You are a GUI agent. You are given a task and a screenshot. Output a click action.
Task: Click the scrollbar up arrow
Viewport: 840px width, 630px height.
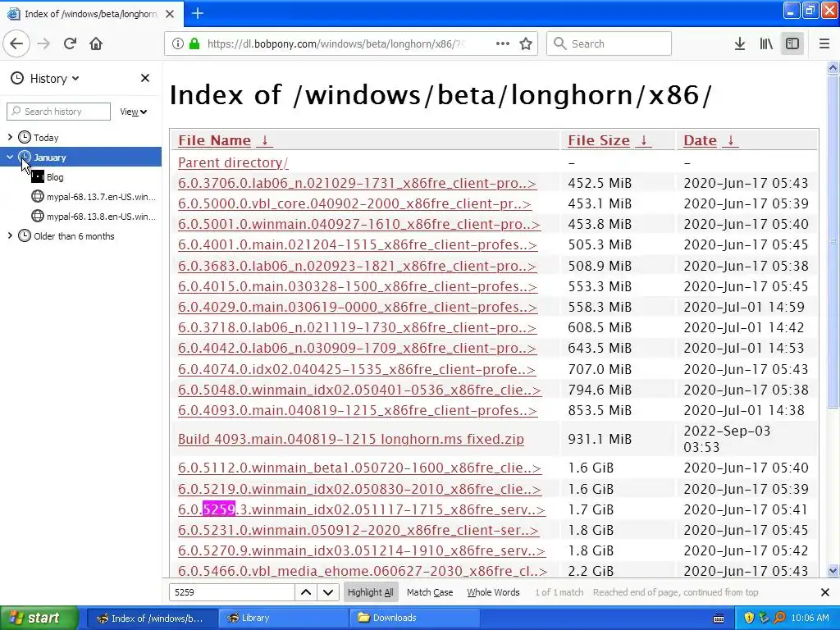click(x=833, y=67)
